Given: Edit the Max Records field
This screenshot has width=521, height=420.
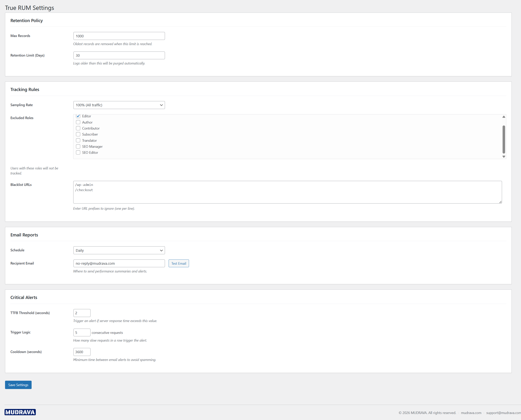Looking at the screenshot, I should (119, 36).
